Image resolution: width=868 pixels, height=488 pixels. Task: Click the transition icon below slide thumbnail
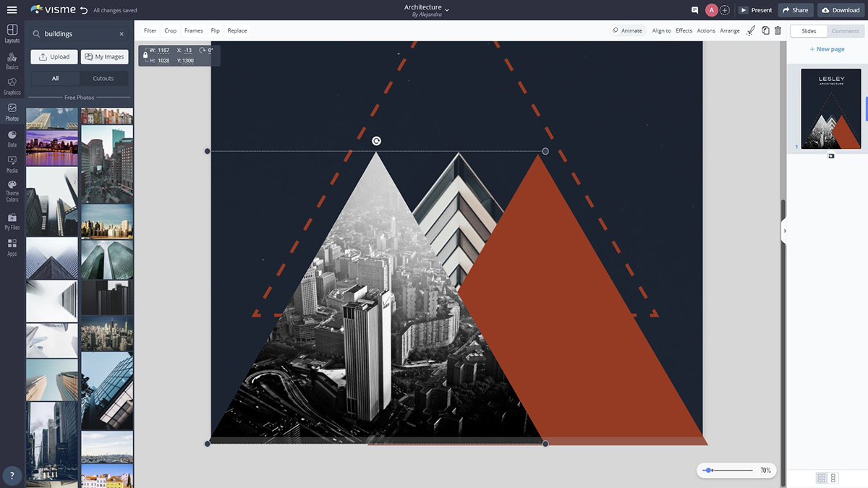pyautogui.click(x=831, y=156)
